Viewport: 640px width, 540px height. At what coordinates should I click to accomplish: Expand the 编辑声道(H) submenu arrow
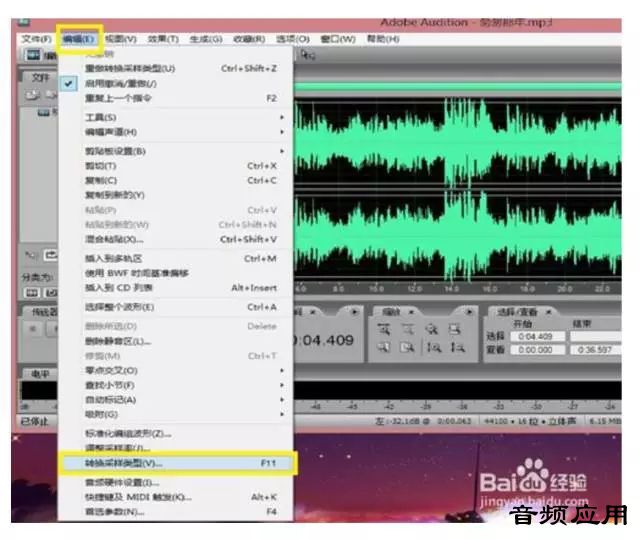tap(282, 132)
